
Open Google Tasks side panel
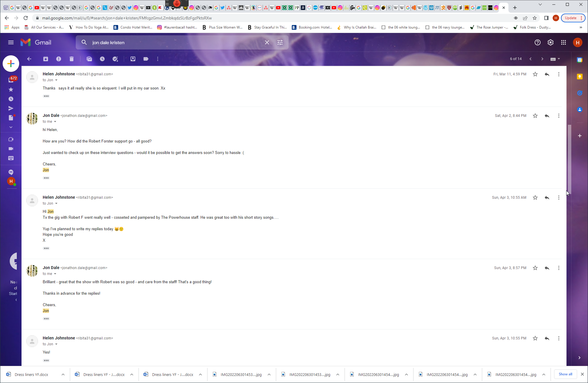pyautogui.click(x=580, y=93)
